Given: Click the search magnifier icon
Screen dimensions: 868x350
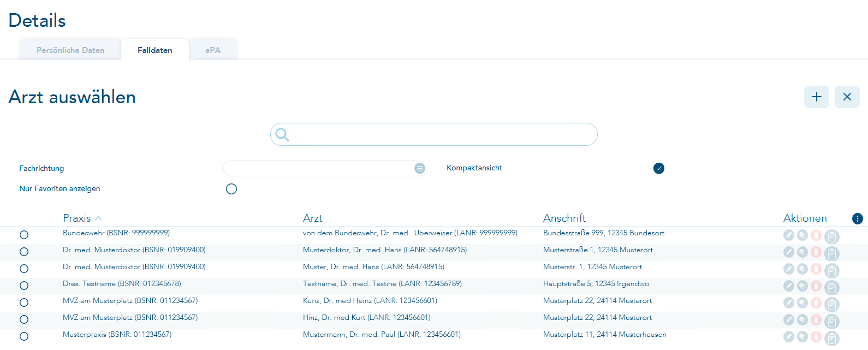Looking at the screenshot, I should click(x=282, y=134).
